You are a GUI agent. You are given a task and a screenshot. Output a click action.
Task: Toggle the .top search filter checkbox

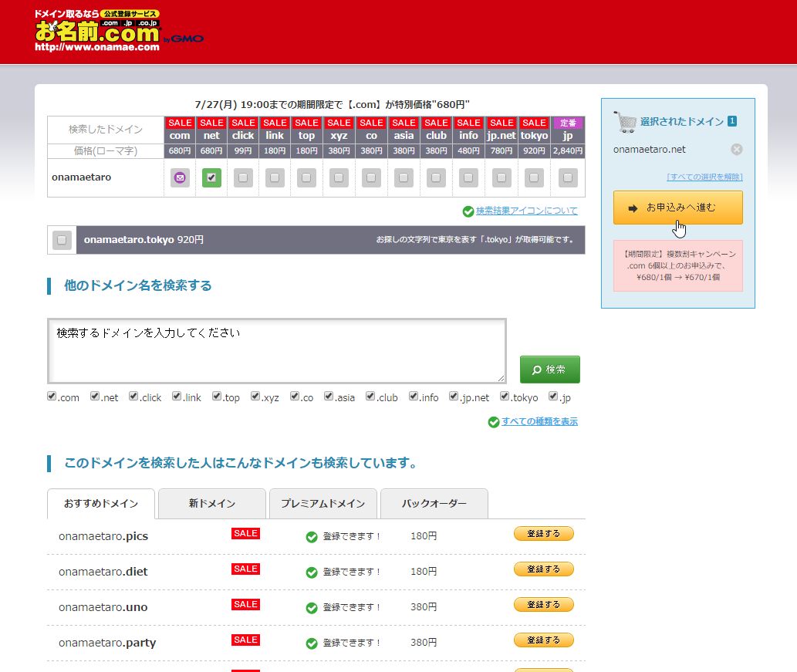point(217,396)
